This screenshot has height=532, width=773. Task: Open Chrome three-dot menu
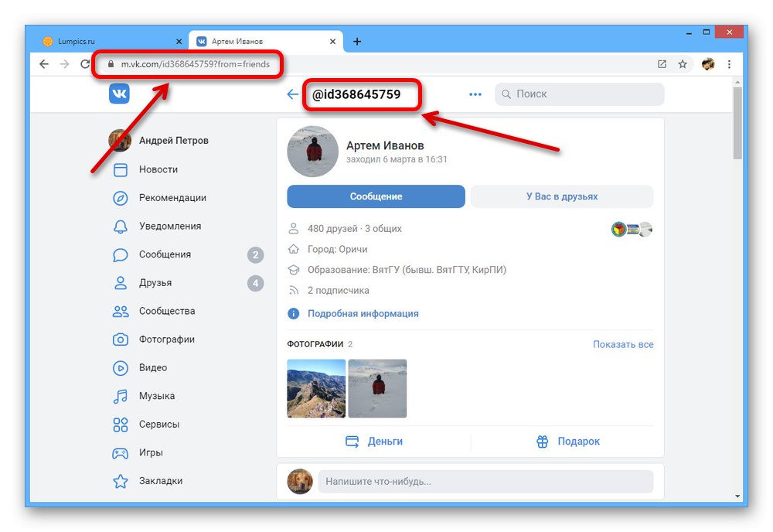click(729, 64)
